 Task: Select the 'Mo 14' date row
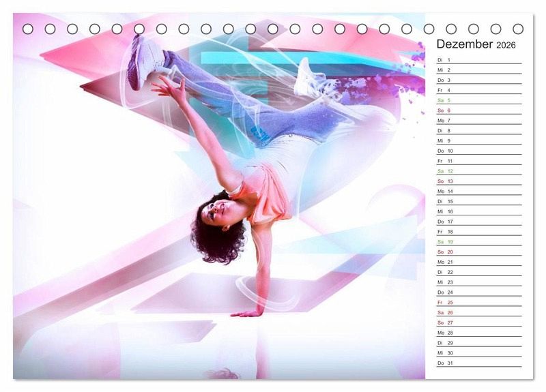pyautogui.click(x=479, y=191)
